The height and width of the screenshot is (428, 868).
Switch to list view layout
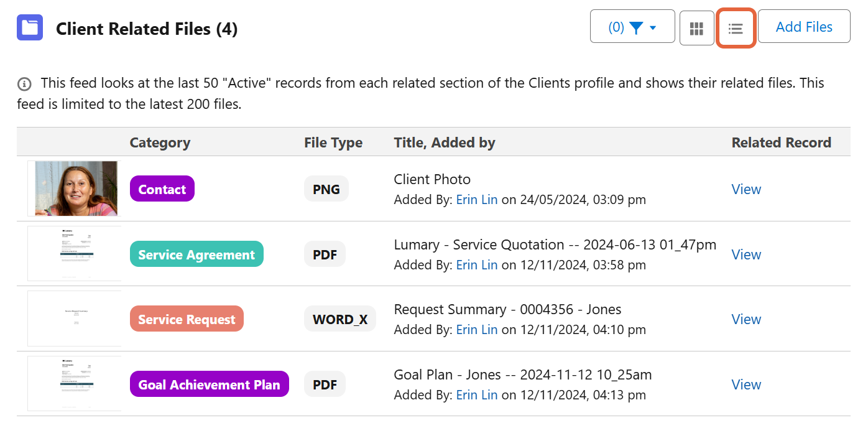click(736, 28)
